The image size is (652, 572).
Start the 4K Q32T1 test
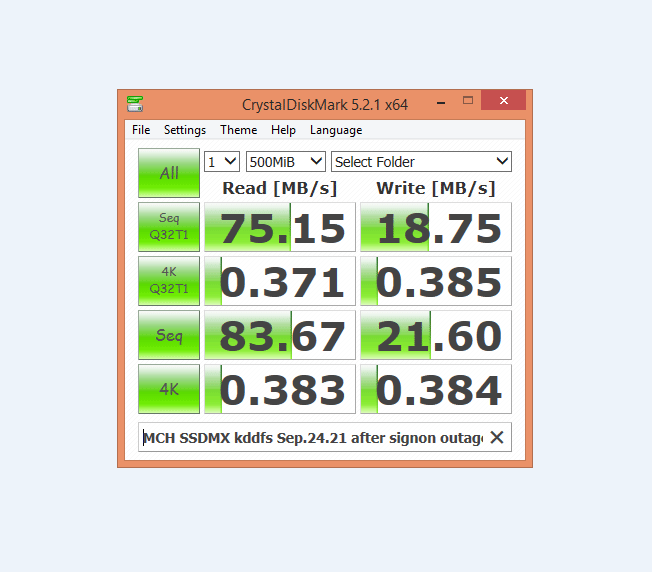(169, 281)
